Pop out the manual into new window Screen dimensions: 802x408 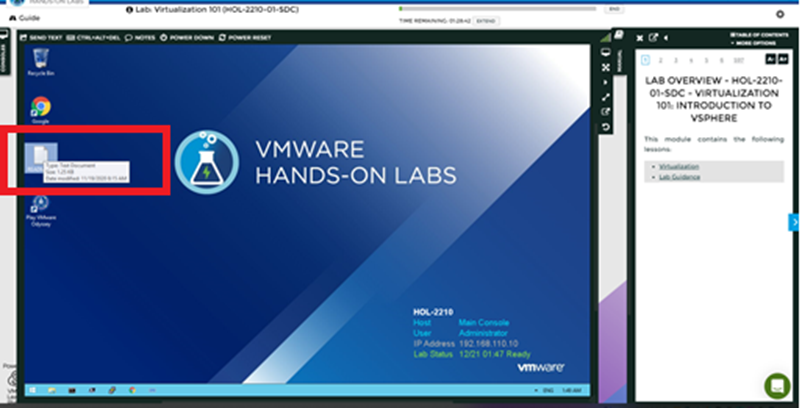(x=653, y=38)
